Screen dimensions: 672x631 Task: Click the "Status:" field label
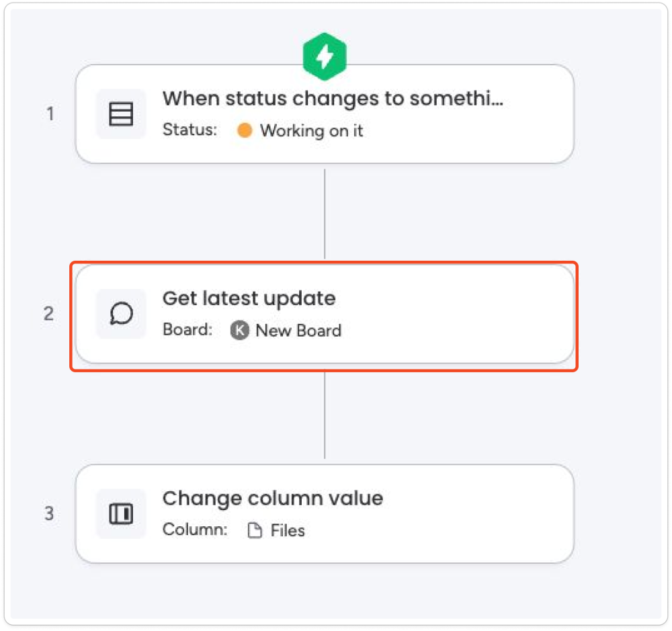(x=190, y=130)
